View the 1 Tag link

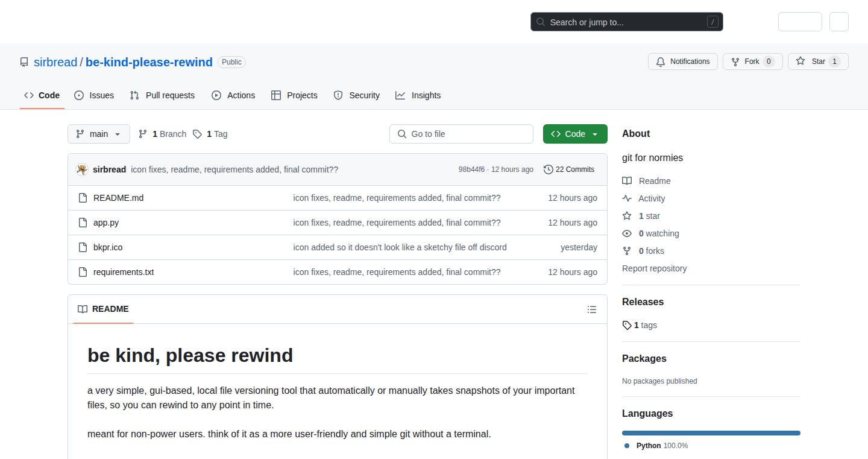pyautogui.click(x=210, y=134)
